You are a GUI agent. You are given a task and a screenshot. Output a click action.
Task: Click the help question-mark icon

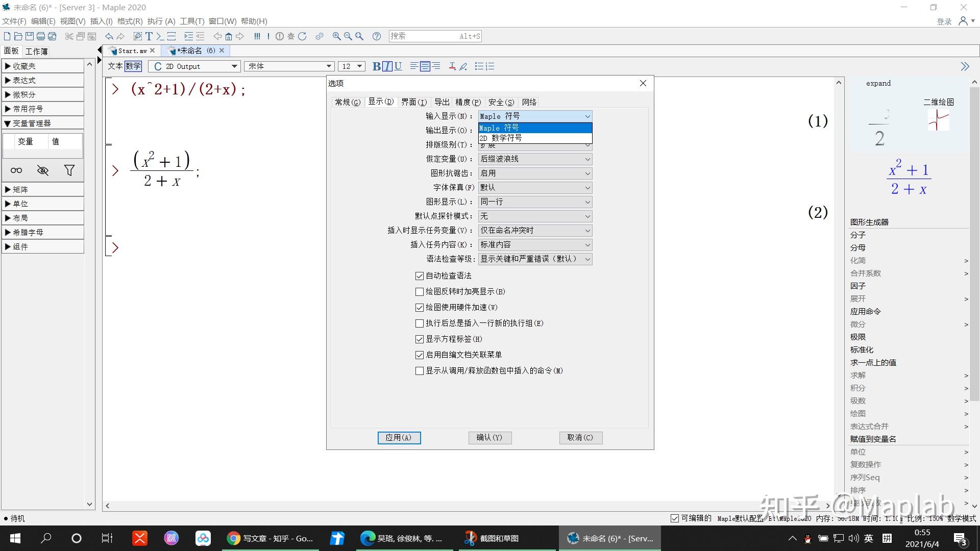click(x=377, y=36)
